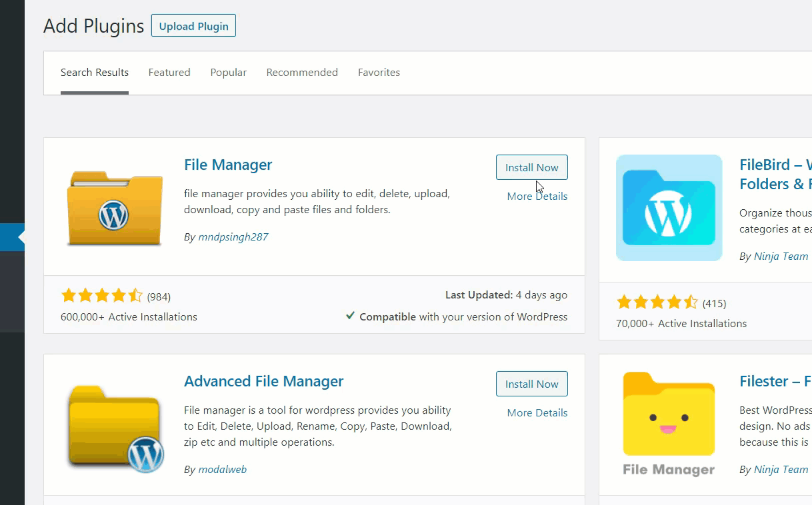This screenshot has height=505, width=812.
Task: Switch to the Recommended tab
Action: (x=302, y=73)
